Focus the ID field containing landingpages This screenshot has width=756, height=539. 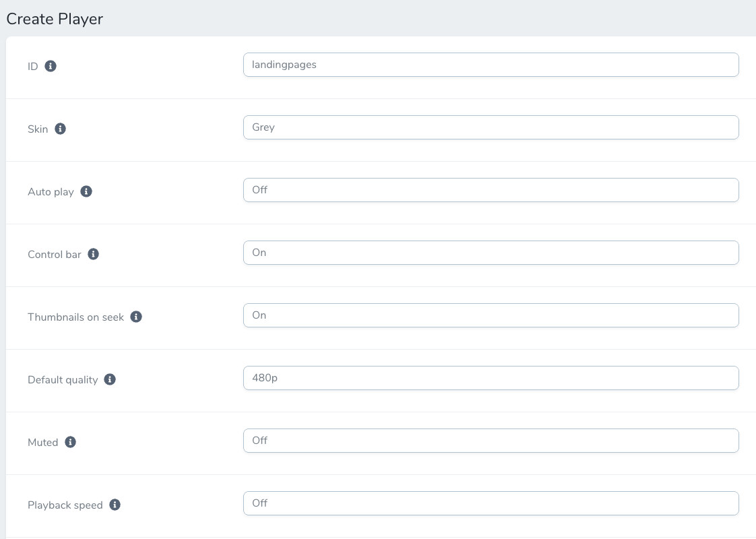point(491,65)
